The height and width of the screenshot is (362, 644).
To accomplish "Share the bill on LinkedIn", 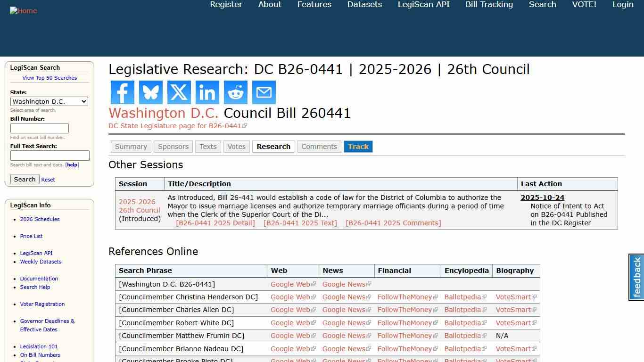I will (207, 92).
